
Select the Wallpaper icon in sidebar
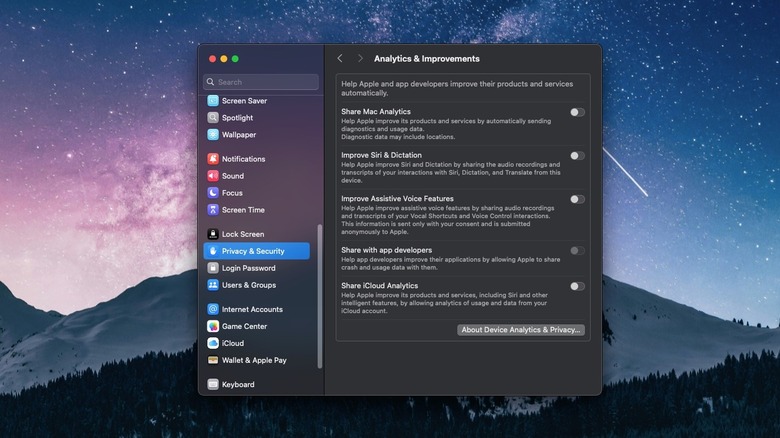(213, 135)
